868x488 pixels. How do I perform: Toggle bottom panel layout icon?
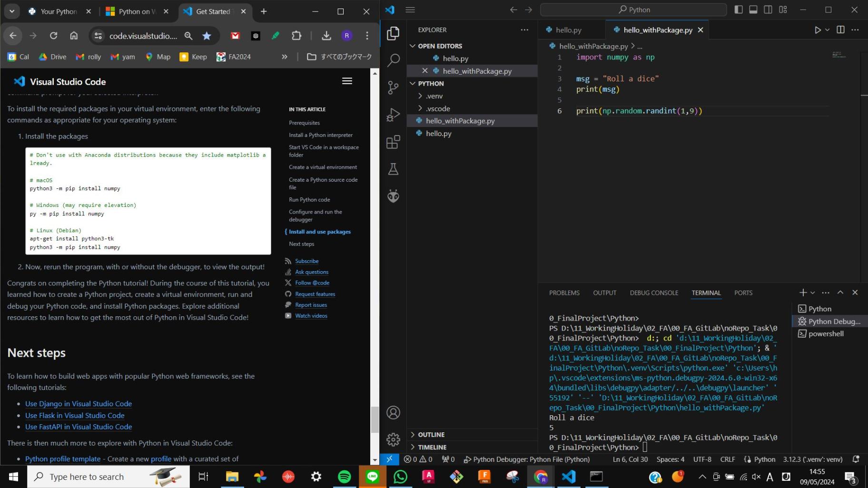753,10
